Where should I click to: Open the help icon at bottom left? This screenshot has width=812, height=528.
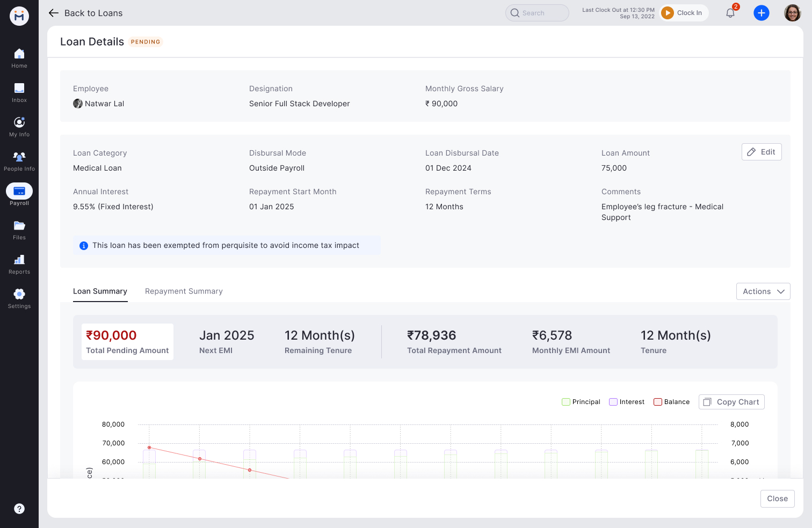point(19,509)
